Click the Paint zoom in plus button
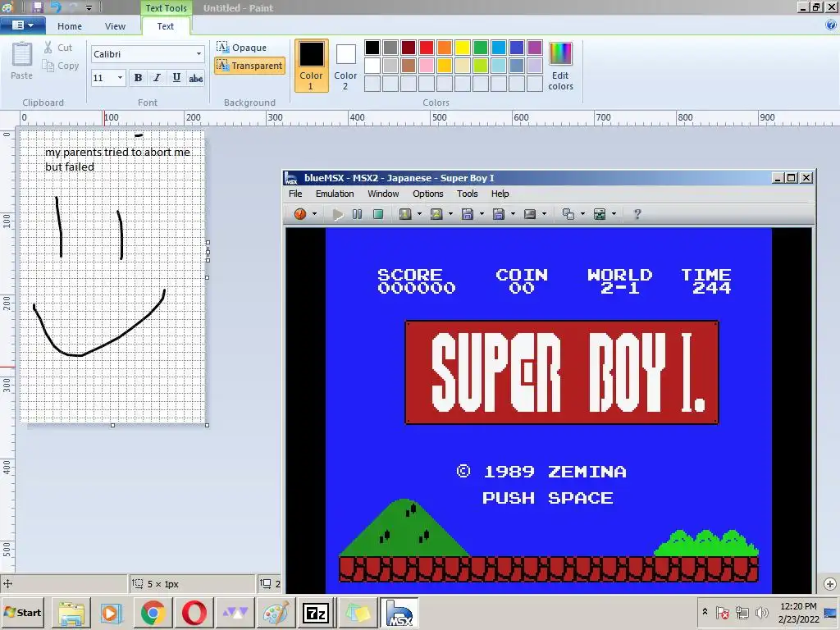Viewport: 840px width, 630px height. pos(830,584)
